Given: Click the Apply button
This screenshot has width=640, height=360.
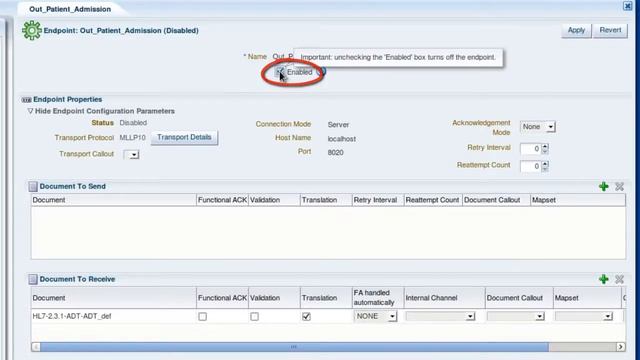Looking at the screenshot, I should (576, 30).
